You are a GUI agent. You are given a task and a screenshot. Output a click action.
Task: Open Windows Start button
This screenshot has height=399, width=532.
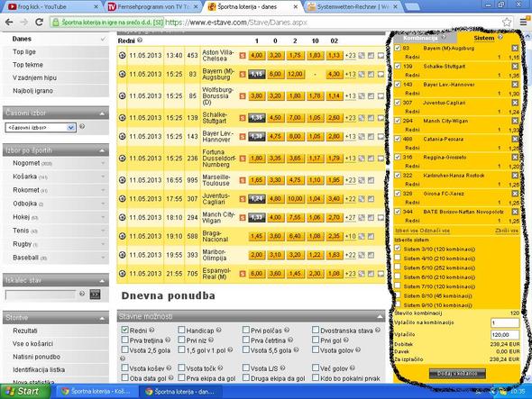coord(25,391)
